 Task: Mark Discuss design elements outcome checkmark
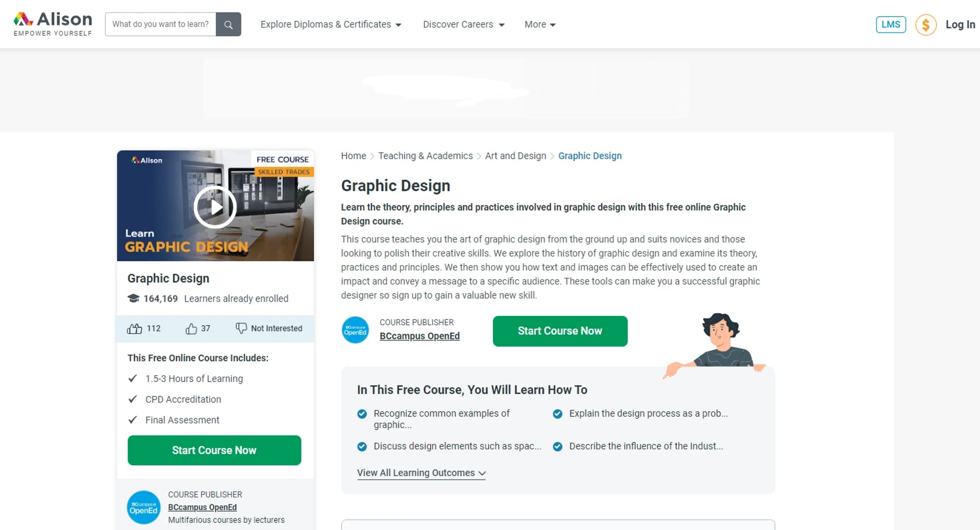pyautogui.click(x=362, y=446)
